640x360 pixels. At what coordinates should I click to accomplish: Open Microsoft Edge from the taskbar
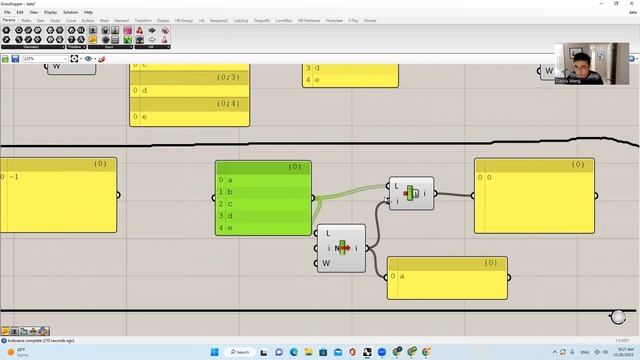pos(293,352)
